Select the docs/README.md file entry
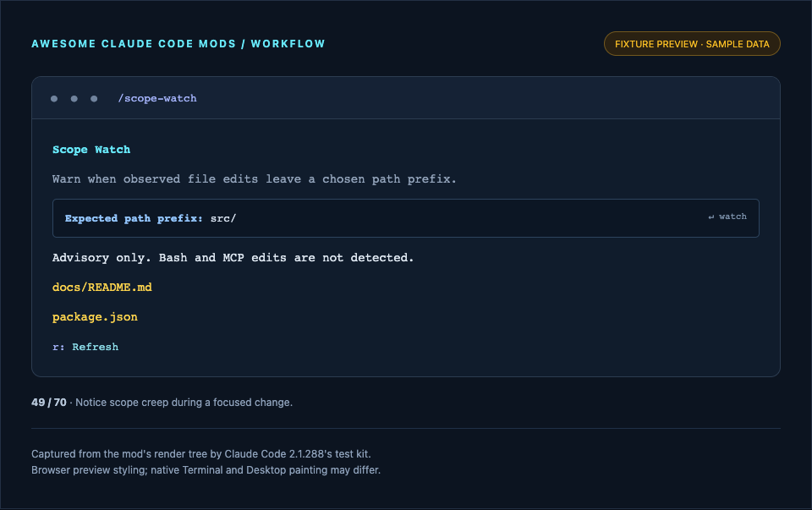This screenshot has width=812, height=510. tap(102, 288)
